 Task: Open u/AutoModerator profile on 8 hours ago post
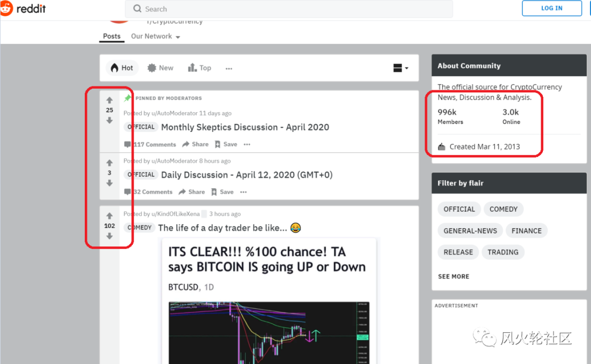[x=175, y=161]
